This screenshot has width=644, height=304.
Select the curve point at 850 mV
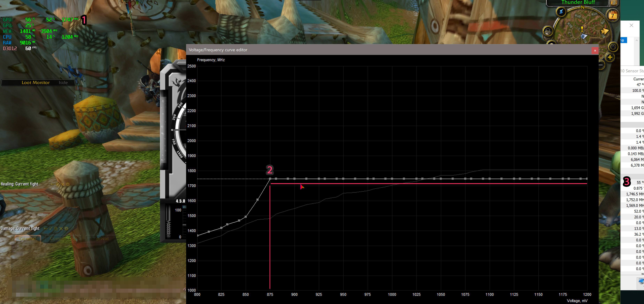click(x=246, y=217)
